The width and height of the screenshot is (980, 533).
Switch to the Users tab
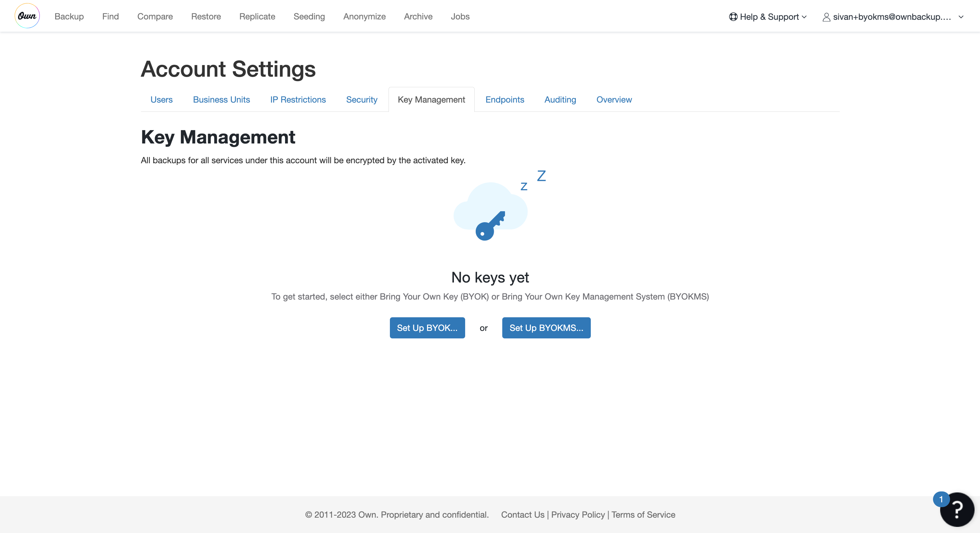(x=161, y=100)
